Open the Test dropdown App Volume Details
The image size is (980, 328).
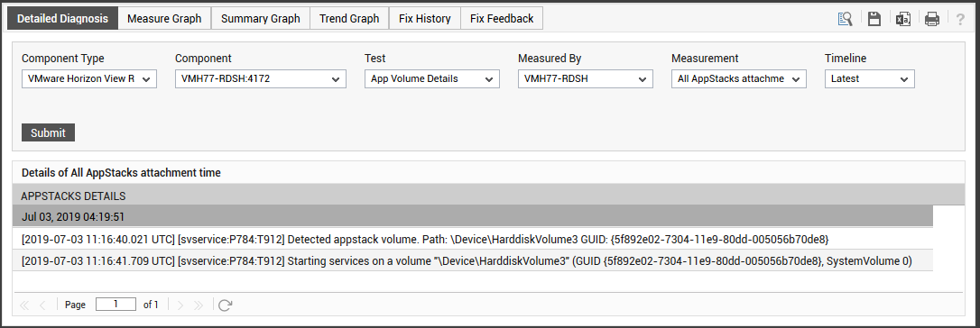(x=432, y=79)
